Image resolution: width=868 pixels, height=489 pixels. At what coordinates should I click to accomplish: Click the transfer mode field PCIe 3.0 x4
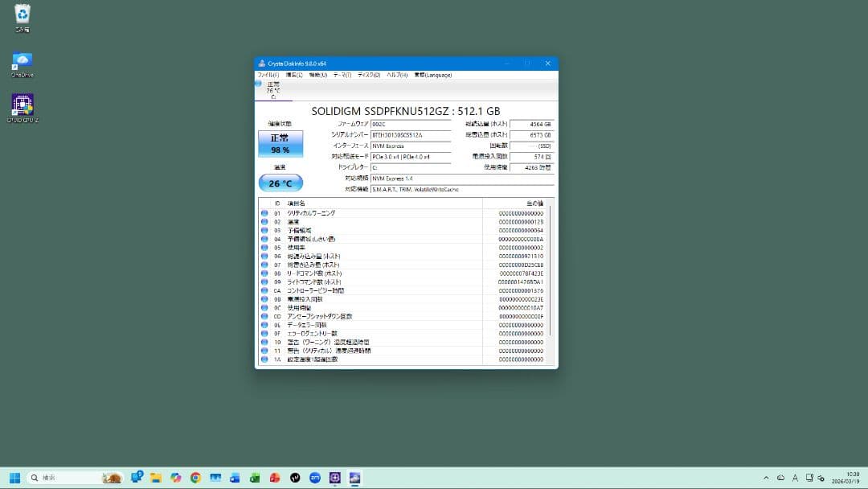[x=411, y=157]
